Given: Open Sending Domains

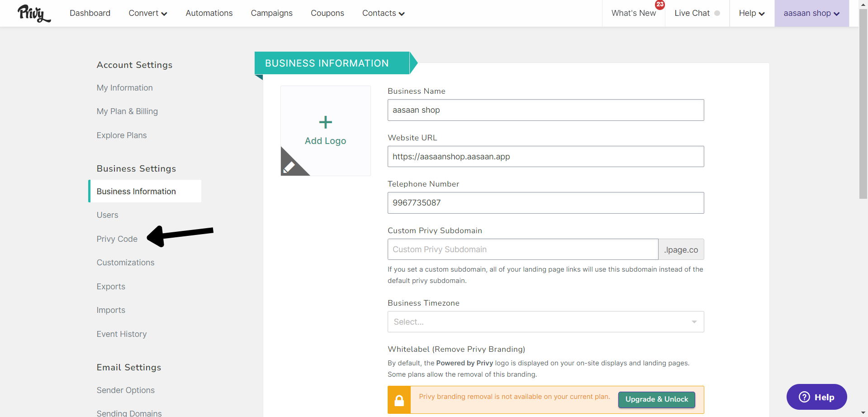Looking at the screenshot, I should point(129,413).
